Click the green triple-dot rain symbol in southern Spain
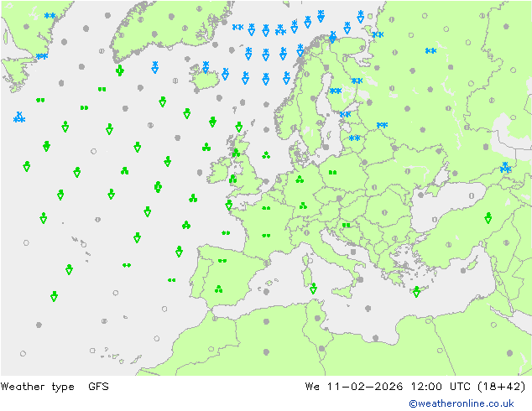This screenshot has height=411, width=532. [218, 289]
